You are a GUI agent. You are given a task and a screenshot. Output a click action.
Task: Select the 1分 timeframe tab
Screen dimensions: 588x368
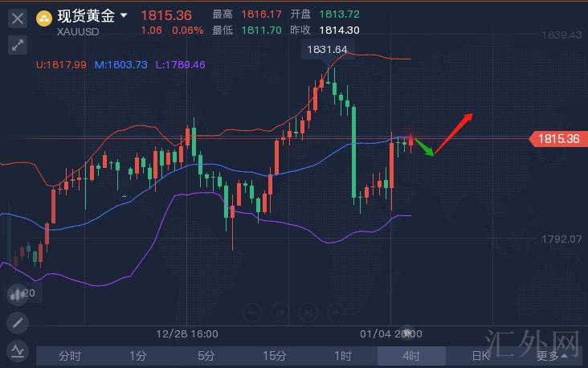(x=138, y=356)
